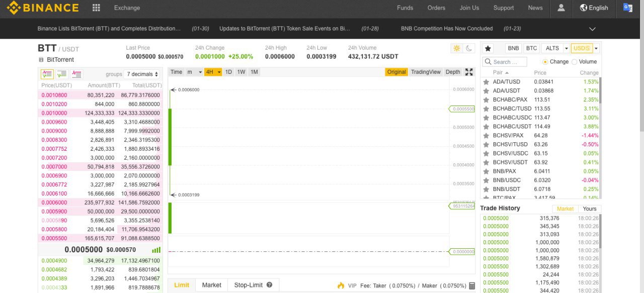644x293 pixels.
Task: Sort markets by Pair column
Action: pyautogui.click(x=501, y=73)
